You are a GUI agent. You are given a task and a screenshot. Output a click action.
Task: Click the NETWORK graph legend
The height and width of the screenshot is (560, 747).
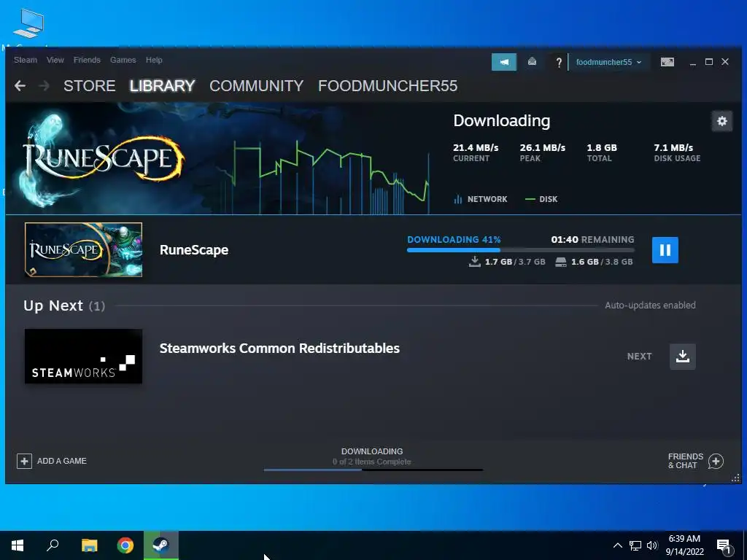(x=481, y=199)
